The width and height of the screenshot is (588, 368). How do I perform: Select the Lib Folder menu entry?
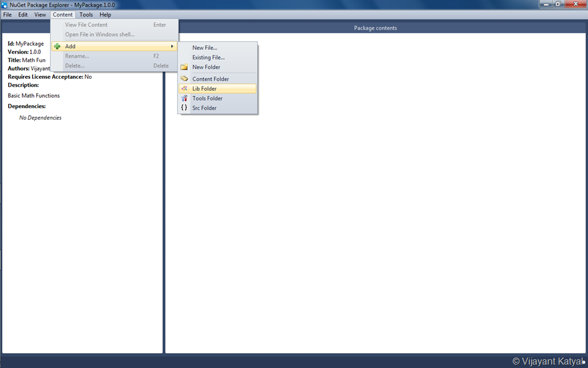coord(218,89)
